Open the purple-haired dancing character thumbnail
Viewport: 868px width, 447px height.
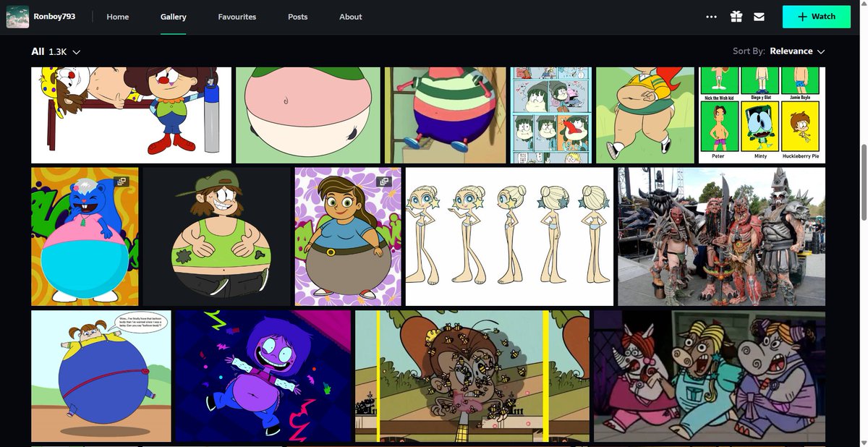pos(263,376)
